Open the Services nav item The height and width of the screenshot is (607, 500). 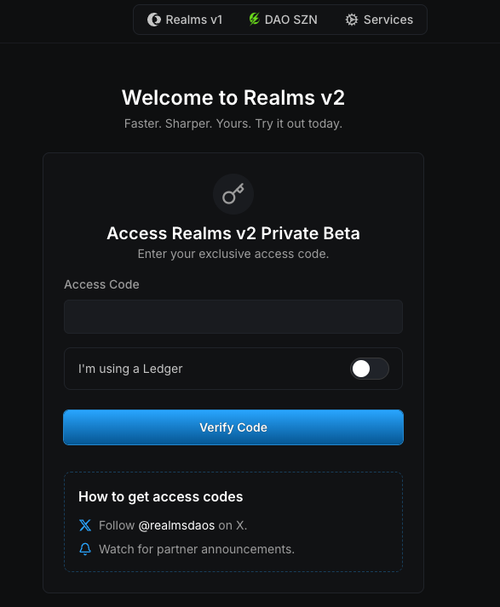click(379, 20)
